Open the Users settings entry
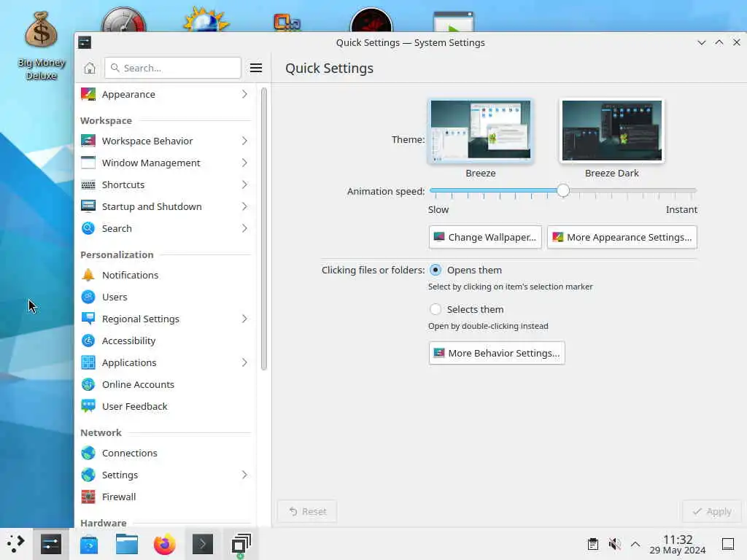The image size is (747, 560). [x=166, y=297]
